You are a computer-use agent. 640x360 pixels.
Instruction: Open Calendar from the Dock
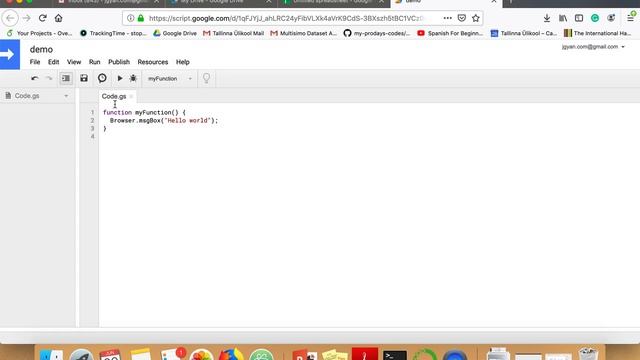110,354
